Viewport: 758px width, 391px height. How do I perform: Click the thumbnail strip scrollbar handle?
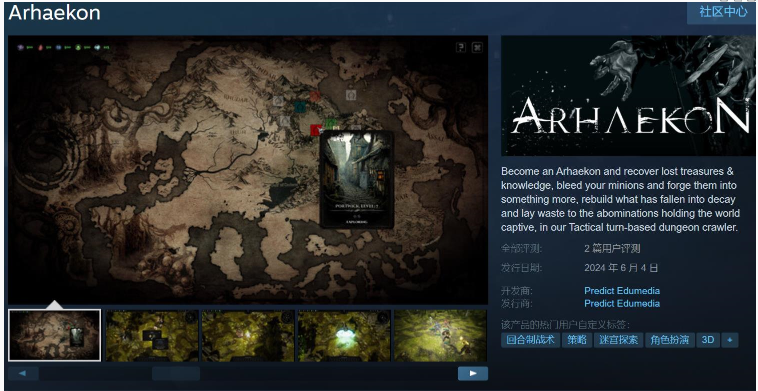tap(176, 373)
